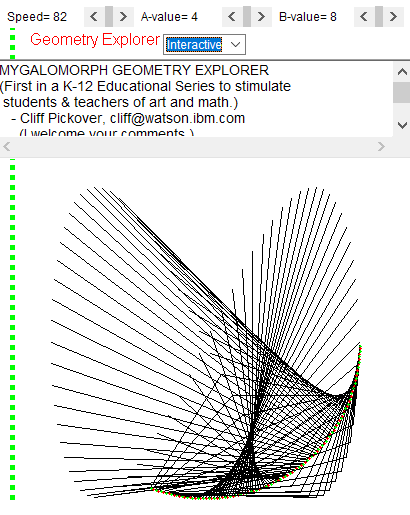Increase B-value with its right arrow

[x=393, y=16]
